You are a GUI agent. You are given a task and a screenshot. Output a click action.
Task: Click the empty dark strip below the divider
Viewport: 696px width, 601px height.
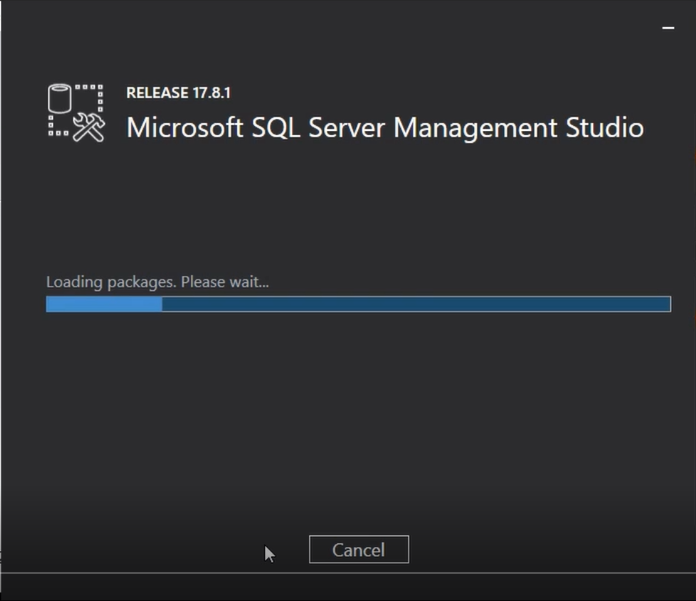point(348,588)
